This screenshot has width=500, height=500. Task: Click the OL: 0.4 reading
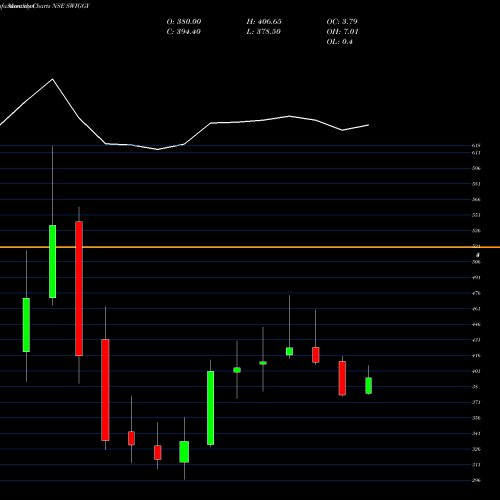tap(339, 42)
